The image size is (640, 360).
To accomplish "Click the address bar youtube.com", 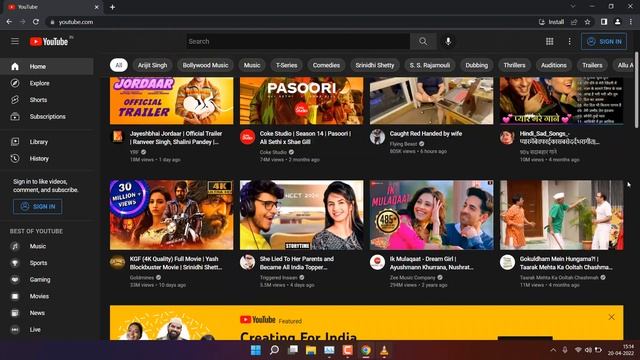I will point(76,22).
